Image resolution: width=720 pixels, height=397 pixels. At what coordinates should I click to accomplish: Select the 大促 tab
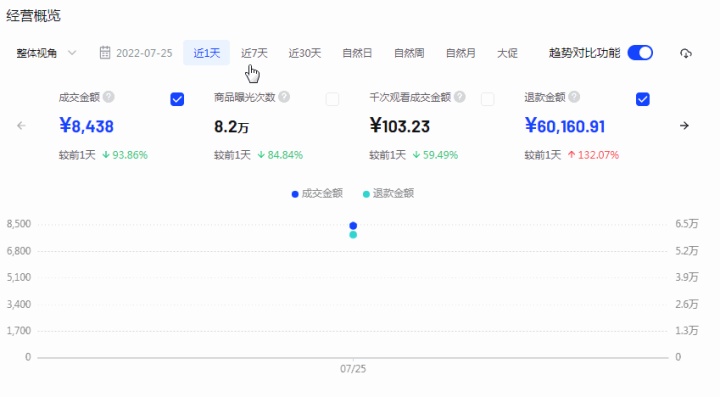pos(507,53)
